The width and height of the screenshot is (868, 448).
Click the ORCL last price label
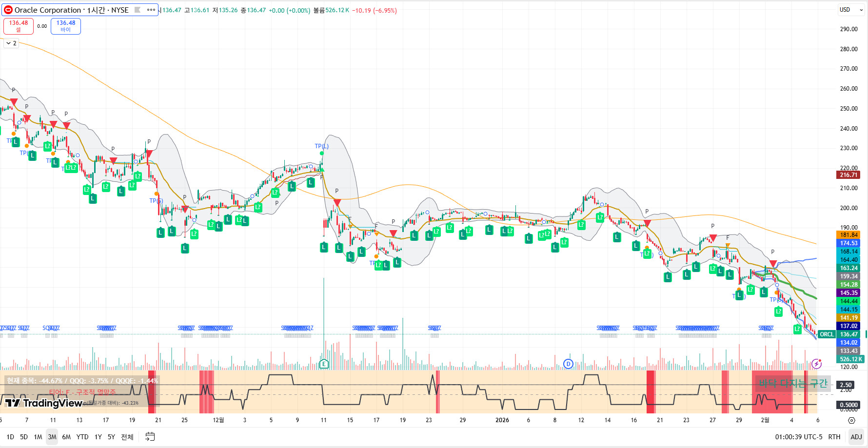click(827, 334)
